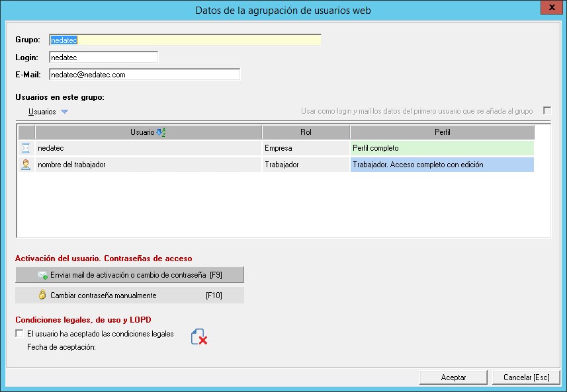Viewport: 567px width, 392px height.
Task: Click the worker avatar icon in trabajador row
Action: tap(26, 165)
